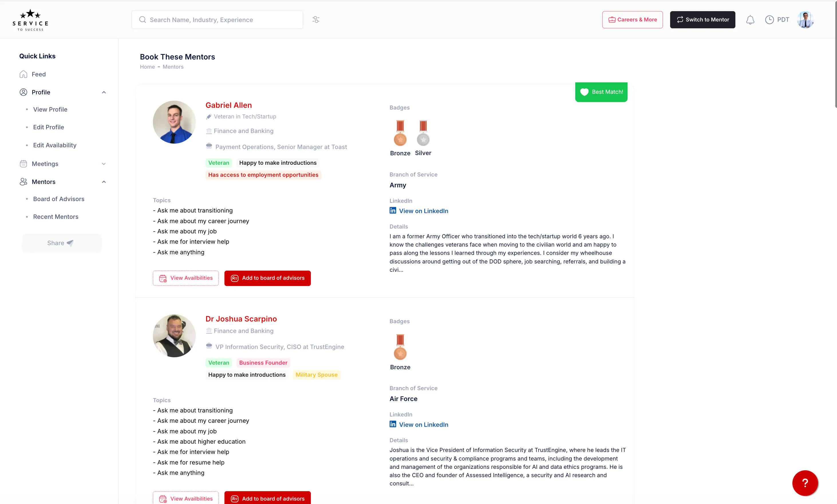Click the red help question mark button
837x504 pixels.
[805, 483]
